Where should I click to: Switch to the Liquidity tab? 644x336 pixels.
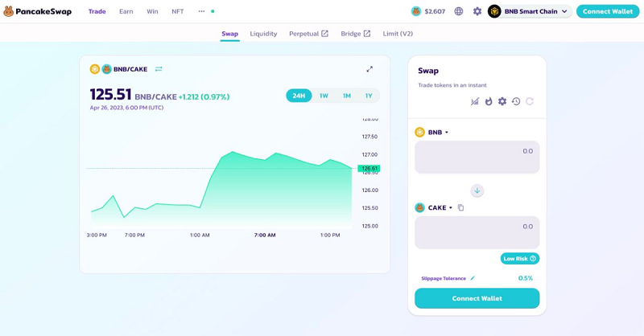(263, 34)
